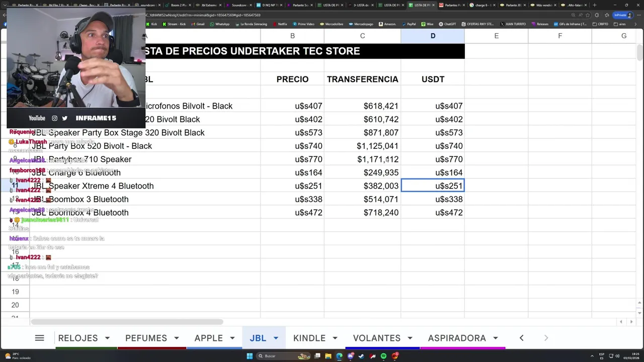Open the Wise bookmark
The image size is (644, 362).
(427, 24)
